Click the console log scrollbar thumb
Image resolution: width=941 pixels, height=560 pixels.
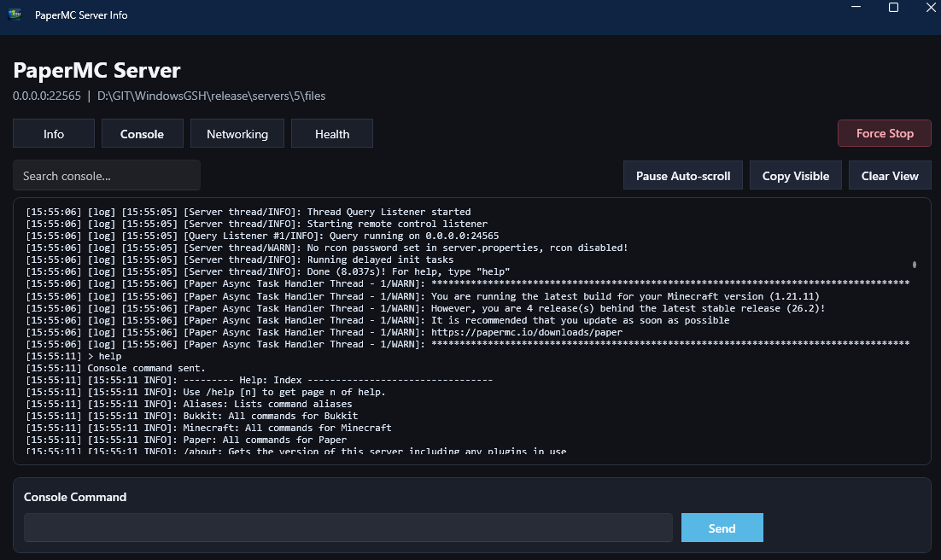click(x=914, y=265)
